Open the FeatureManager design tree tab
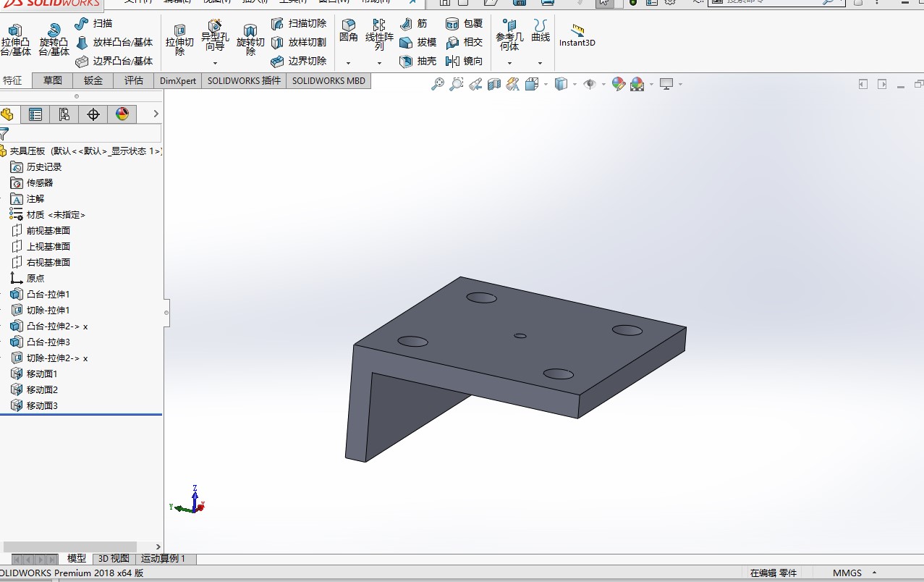The image size is (924, 582). [7, 114]
